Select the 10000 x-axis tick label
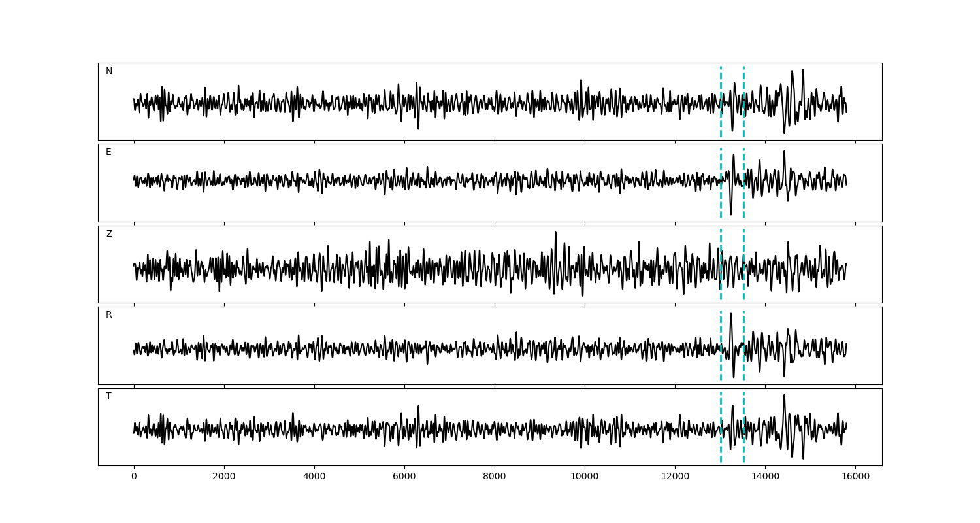The image size is (980, 523). click(585, 477)
